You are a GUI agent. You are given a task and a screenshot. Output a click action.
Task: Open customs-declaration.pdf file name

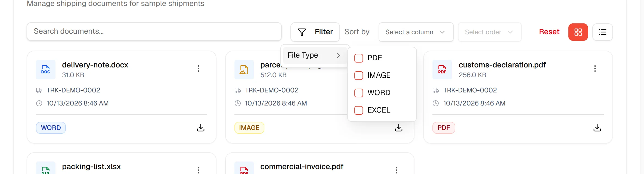coord(502,65)
